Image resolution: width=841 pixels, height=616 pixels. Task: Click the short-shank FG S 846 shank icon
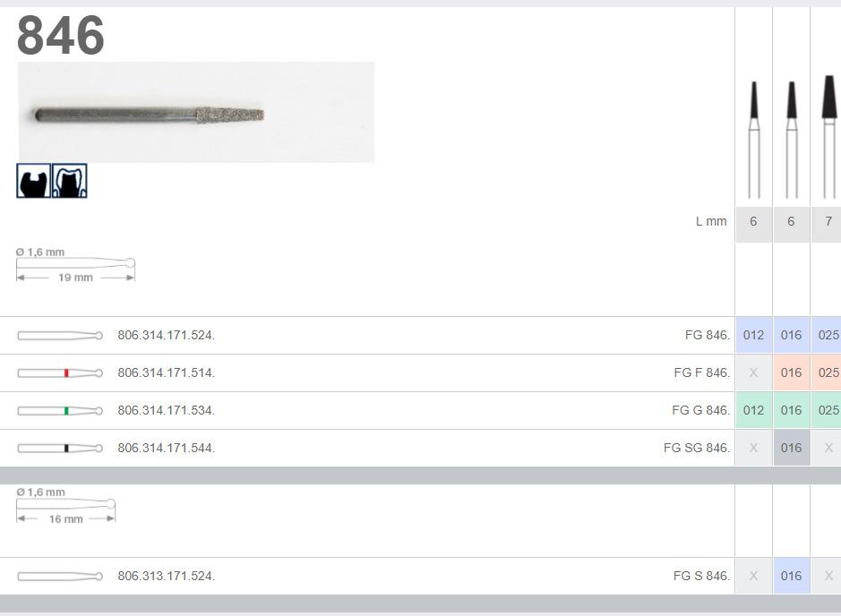click(x=60, y=576)
